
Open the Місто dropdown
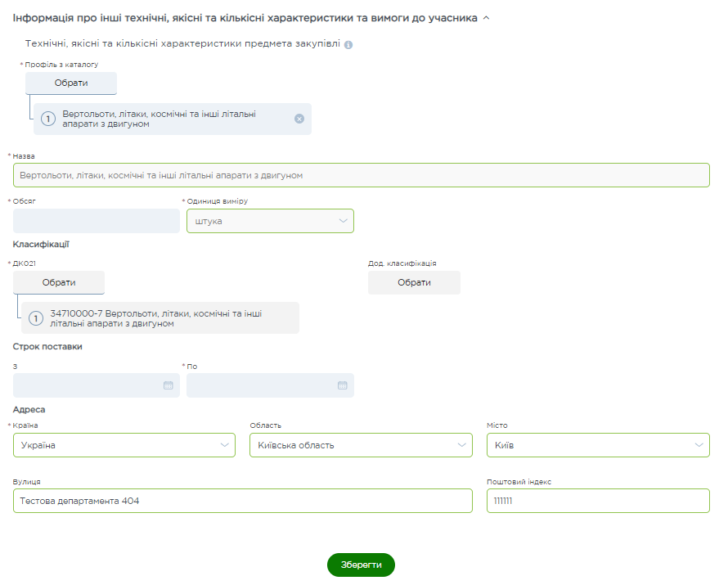click(598, 445)
